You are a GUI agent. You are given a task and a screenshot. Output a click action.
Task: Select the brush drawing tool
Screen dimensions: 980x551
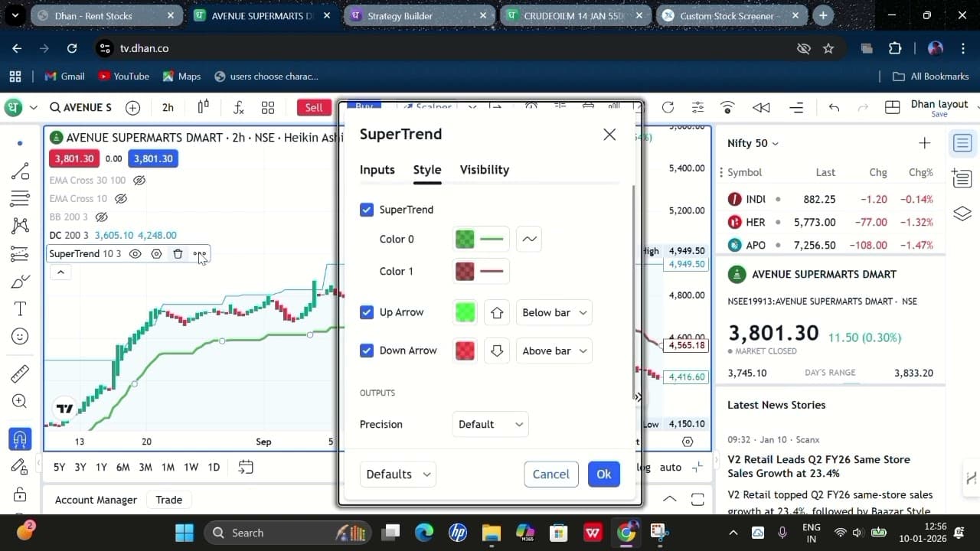(x=20, y=282)
